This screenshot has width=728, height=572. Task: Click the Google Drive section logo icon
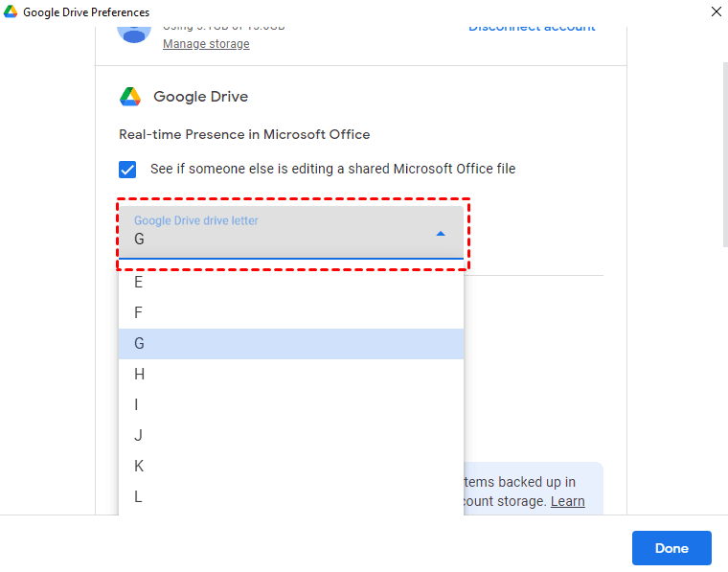(x=130, y=97)
